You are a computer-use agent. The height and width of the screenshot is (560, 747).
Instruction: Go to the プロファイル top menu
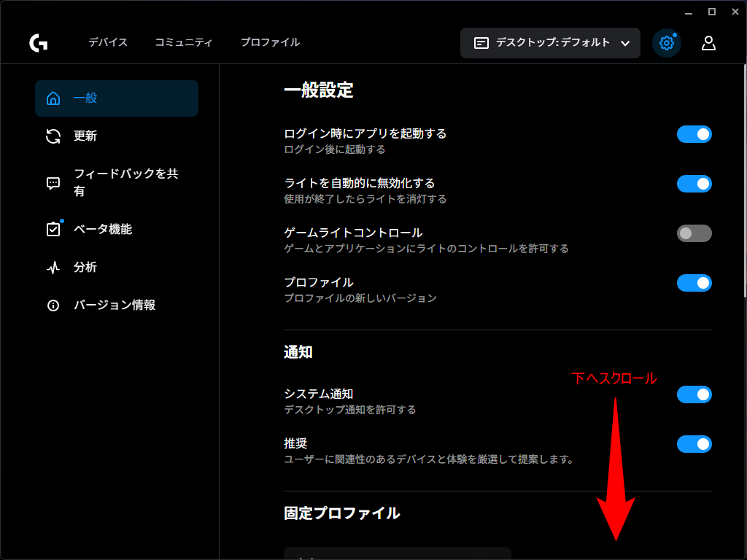pyautogui.click(x=270, y=42)
